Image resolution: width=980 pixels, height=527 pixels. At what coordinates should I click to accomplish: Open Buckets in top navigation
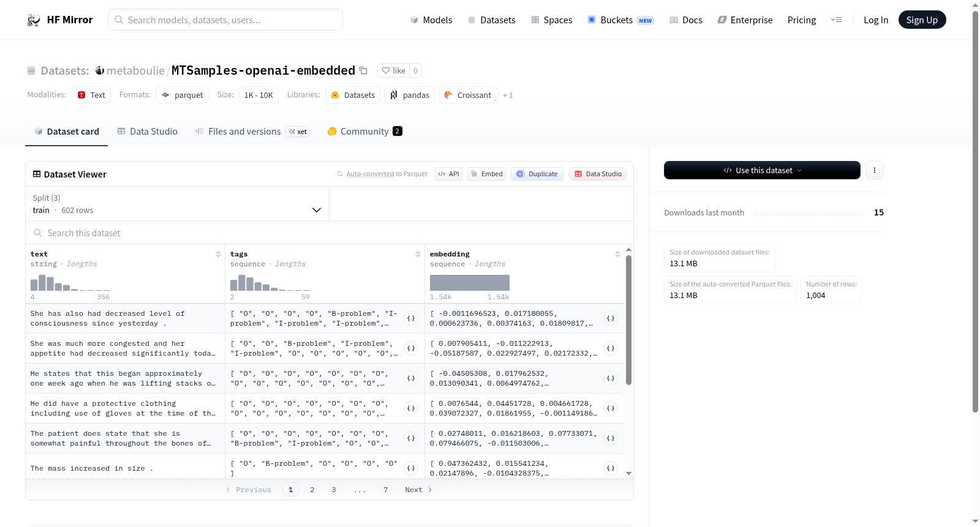[620, 20]
